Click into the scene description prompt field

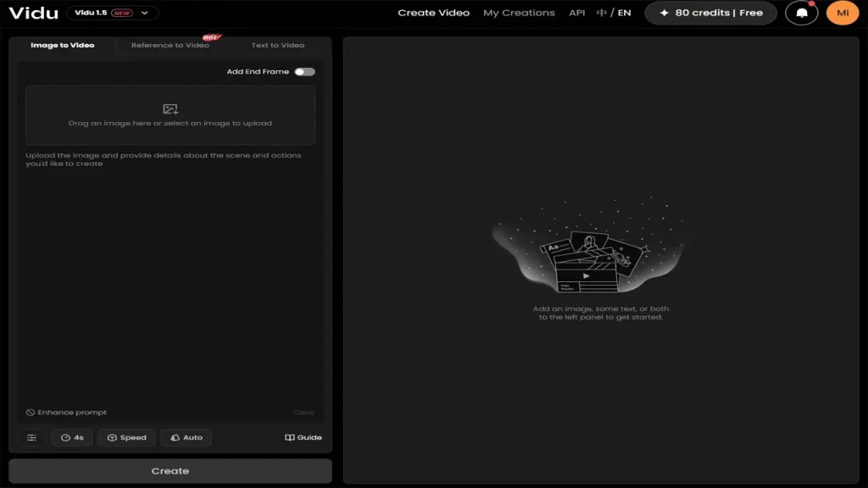(x=170, y=277)
